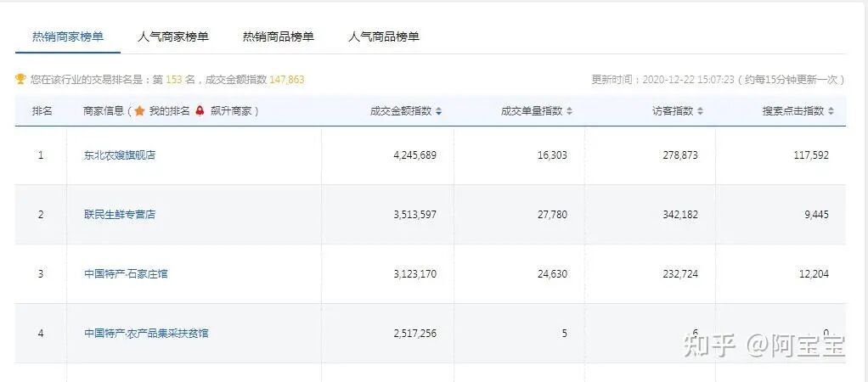Image resolution: width=868 pixels, height=382 pixels.
Task: Click order index 27,780
Action: coord(552,214)
